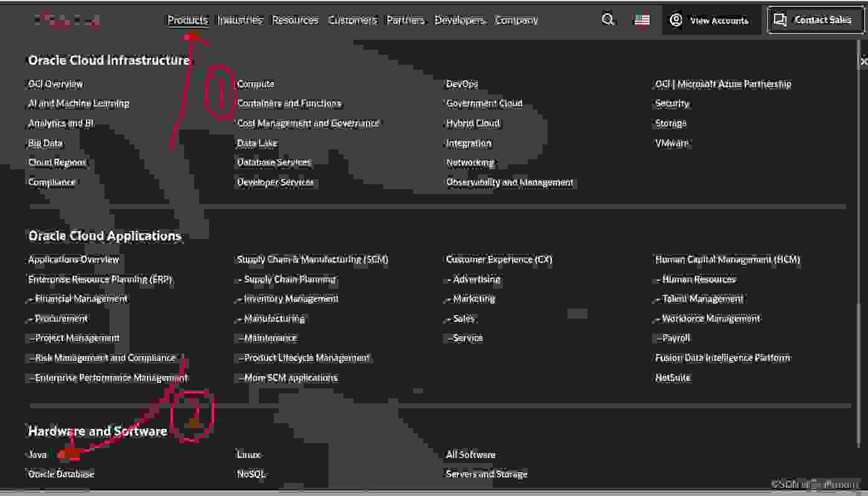Open Human Capital Management (HCM)
Image resolution: width=868 pixels, height=496 pixels.
727,260
